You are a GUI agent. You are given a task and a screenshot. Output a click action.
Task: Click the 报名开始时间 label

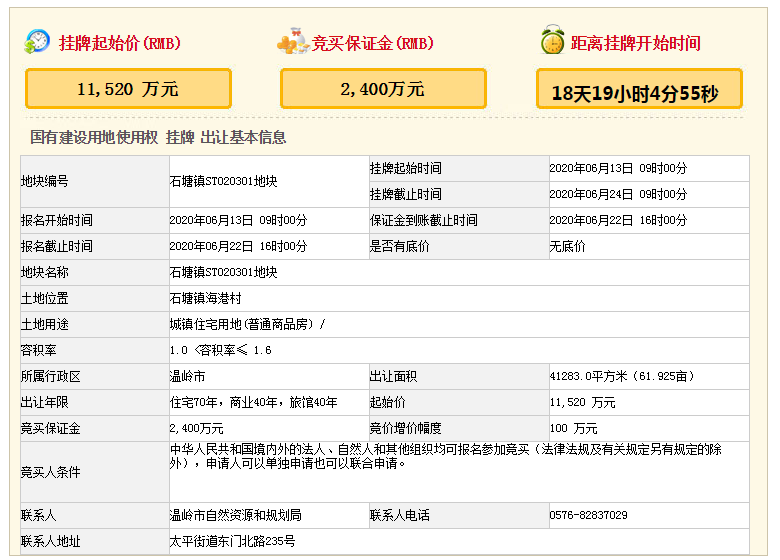pyautogui.click(x=57, y=220)
